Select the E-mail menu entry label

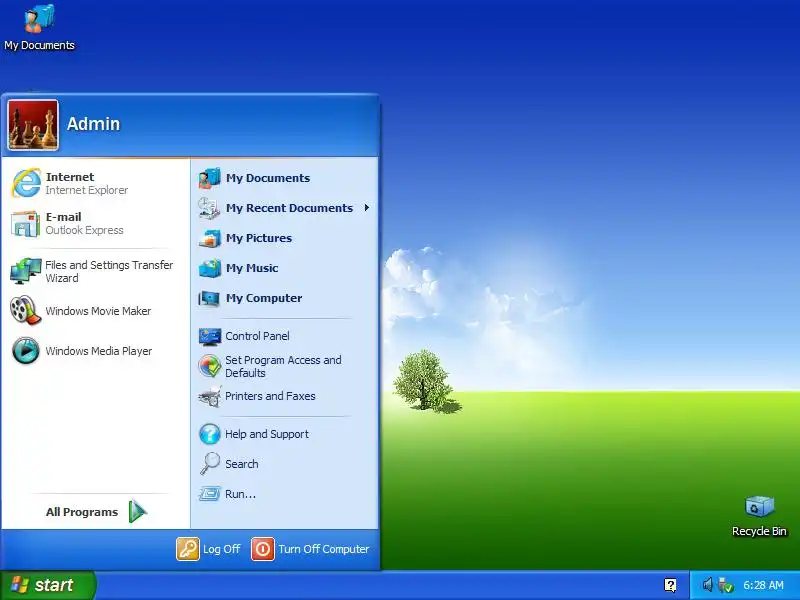pos(63,217)
